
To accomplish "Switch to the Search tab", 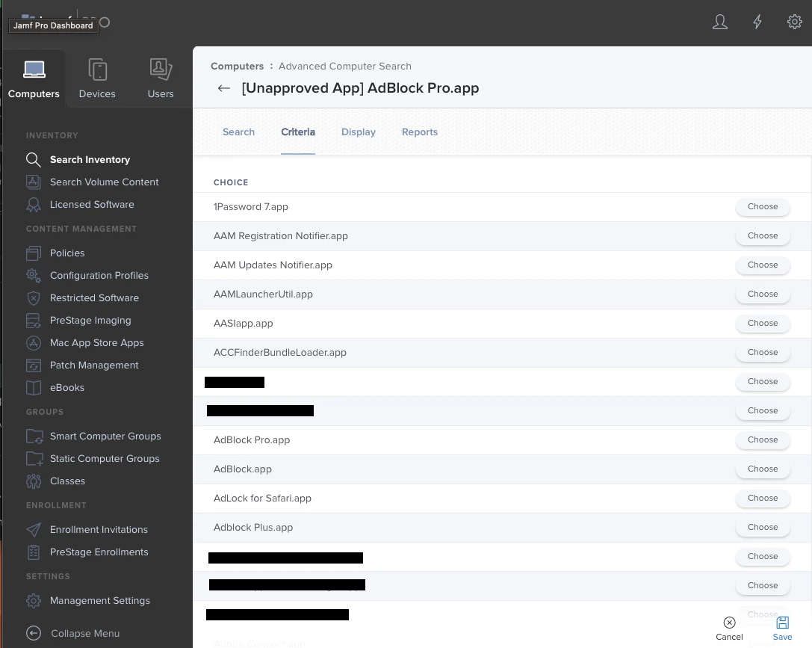I will click(x=239, y=132).
